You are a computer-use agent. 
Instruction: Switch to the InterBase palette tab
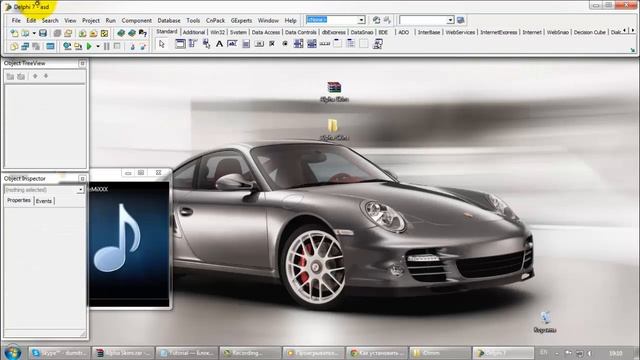coord(429,32)
